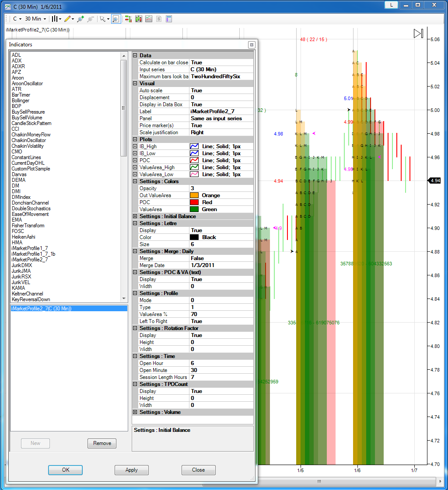
Task: Expand the IB_High plot settings
Action: point(135,146)
